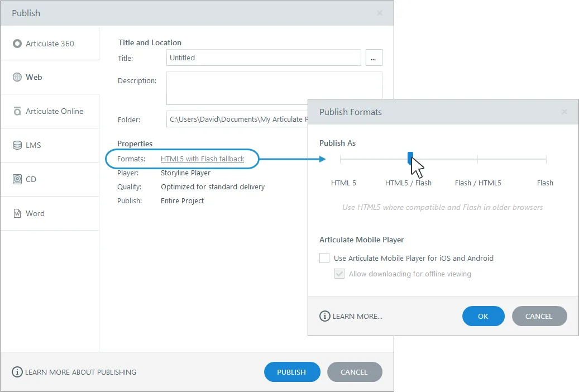Click the Web globe icon

[x=17, y=77]
